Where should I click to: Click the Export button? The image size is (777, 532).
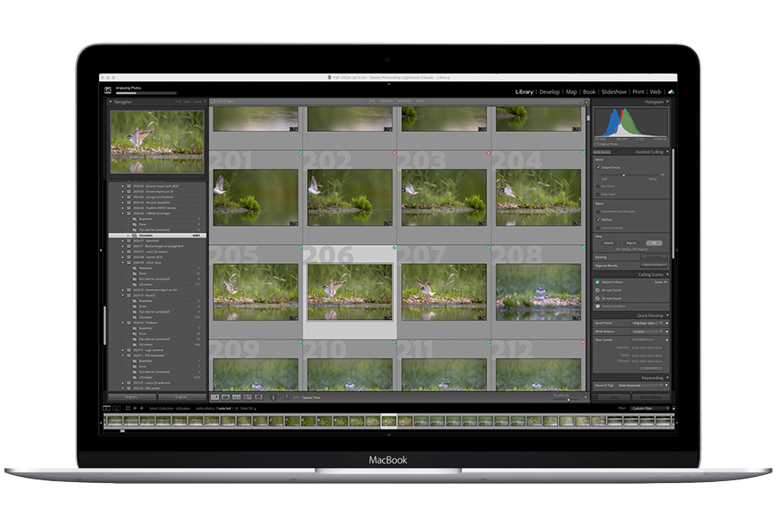[181, 397]
